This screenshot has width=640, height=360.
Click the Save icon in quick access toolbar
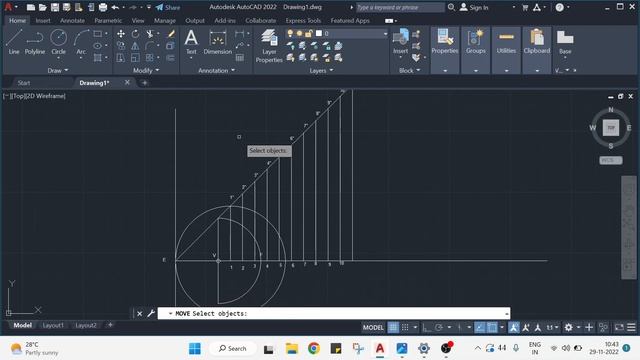pyautogui.click(x=55, y=7)
